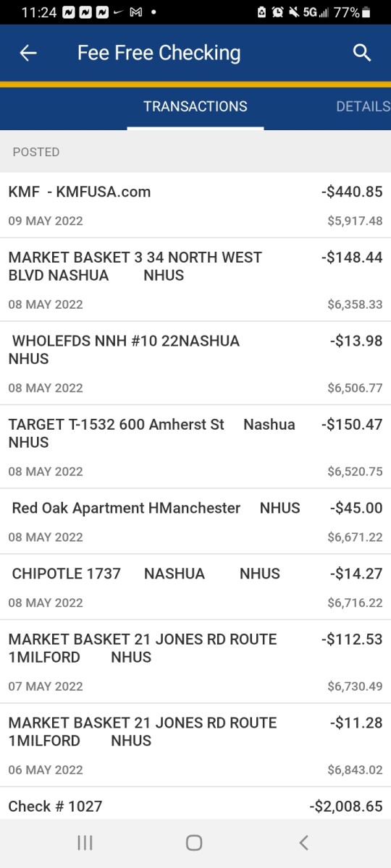Select the TRANSACTIONS tab

[195, 106]
